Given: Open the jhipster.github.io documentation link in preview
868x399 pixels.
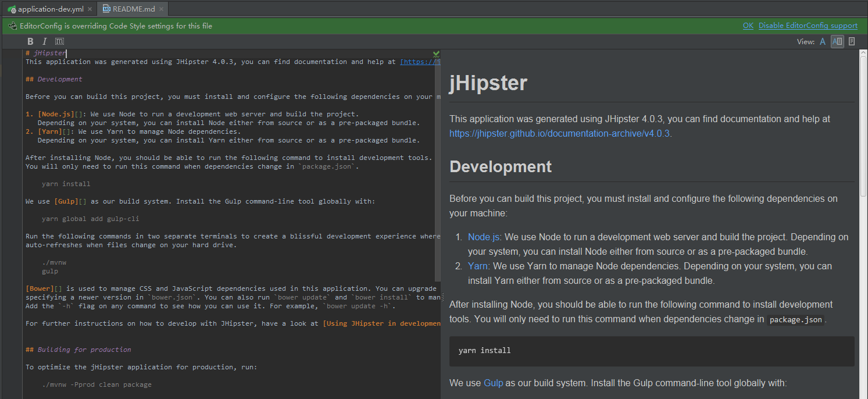Looking at the screenshot, I should [559, 133].
